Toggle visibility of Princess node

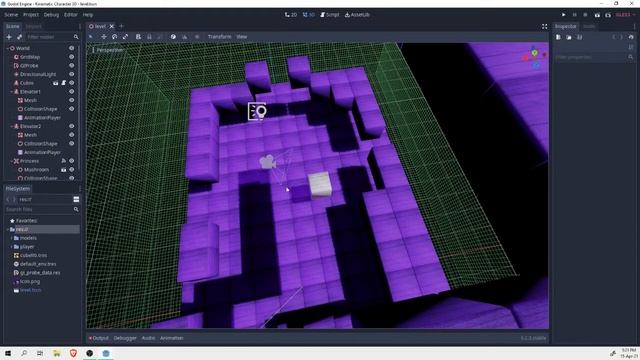point(71,161)
